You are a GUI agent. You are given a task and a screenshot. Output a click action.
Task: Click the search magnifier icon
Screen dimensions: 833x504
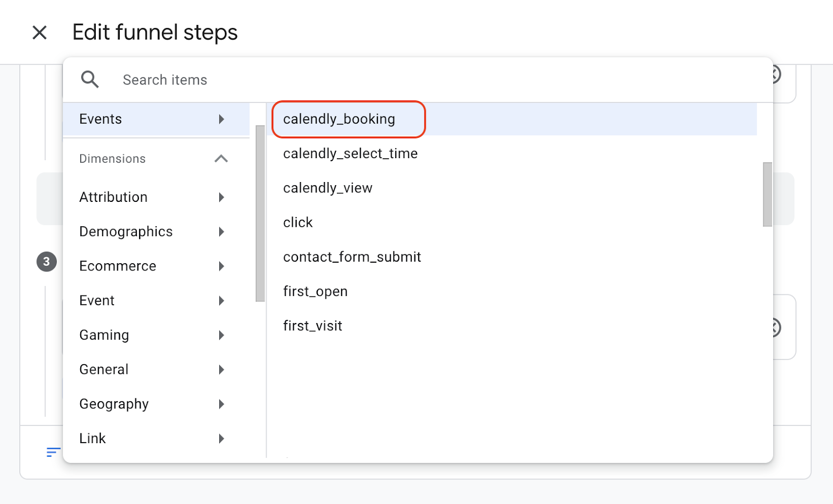coord(90,80)
